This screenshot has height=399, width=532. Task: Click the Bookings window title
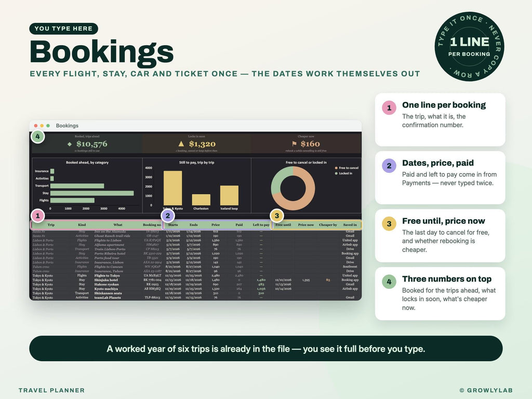pos(67,126)
